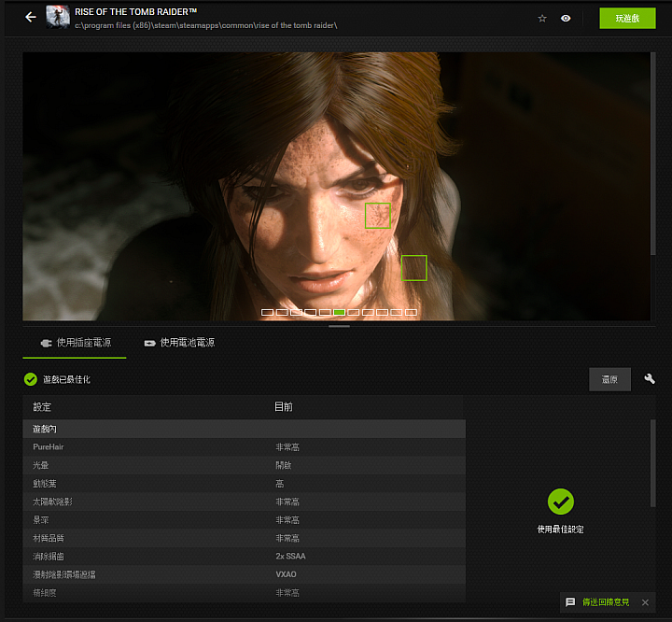Click the 2x SSAA value
The height and width of the screenshot is (622, 672).
coord(290,557)
